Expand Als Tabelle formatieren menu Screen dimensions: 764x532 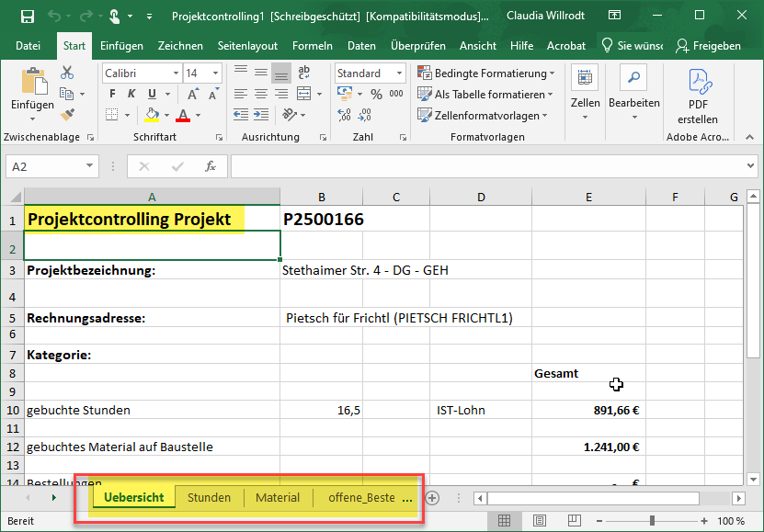[x=485, y=94]
